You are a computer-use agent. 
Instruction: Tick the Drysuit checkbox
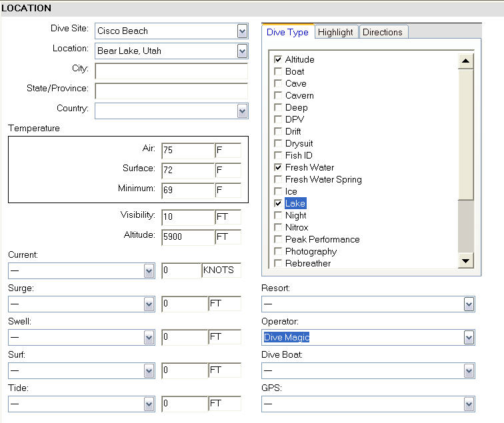click(x=279, y=143)
